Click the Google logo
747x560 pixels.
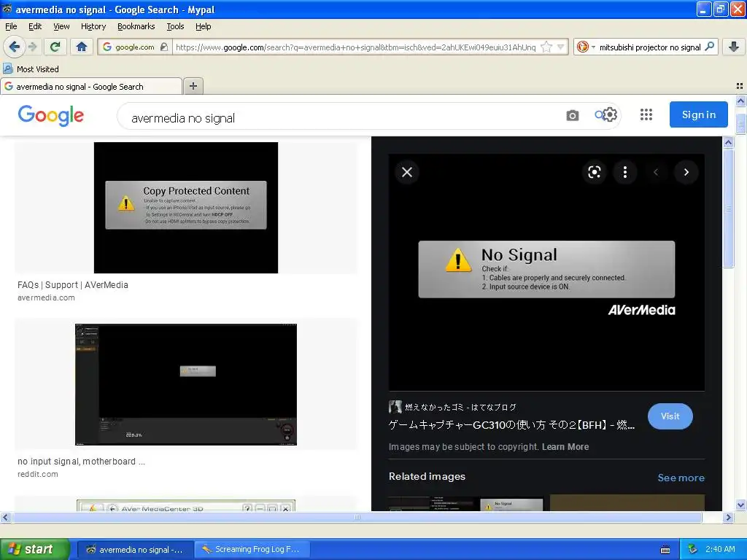coord(51,115)
